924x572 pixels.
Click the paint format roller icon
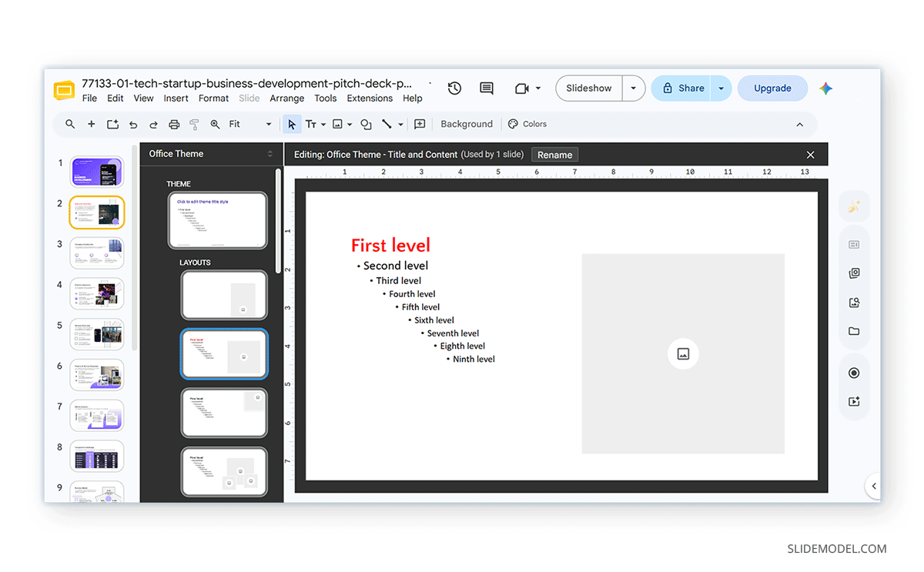coord(194,124)
